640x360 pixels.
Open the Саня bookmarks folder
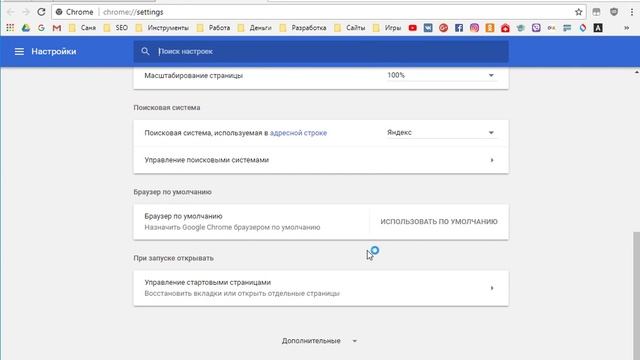[82, 28]
